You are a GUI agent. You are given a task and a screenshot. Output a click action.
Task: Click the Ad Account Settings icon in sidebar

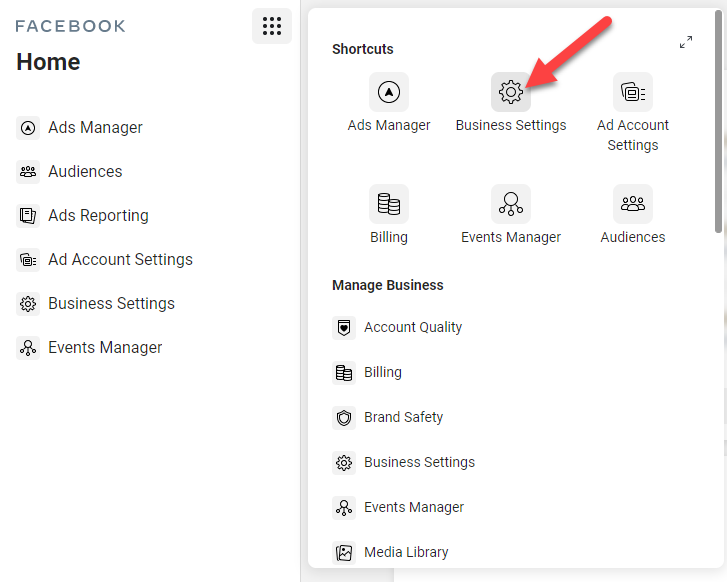click(28, 260)
